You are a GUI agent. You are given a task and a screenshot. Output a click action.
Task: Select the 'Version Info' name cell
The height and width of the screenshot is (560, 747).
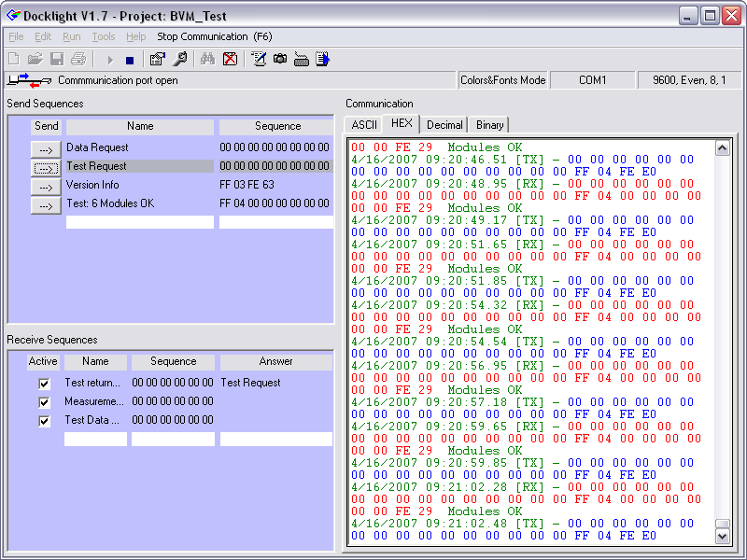click(139, 185)
